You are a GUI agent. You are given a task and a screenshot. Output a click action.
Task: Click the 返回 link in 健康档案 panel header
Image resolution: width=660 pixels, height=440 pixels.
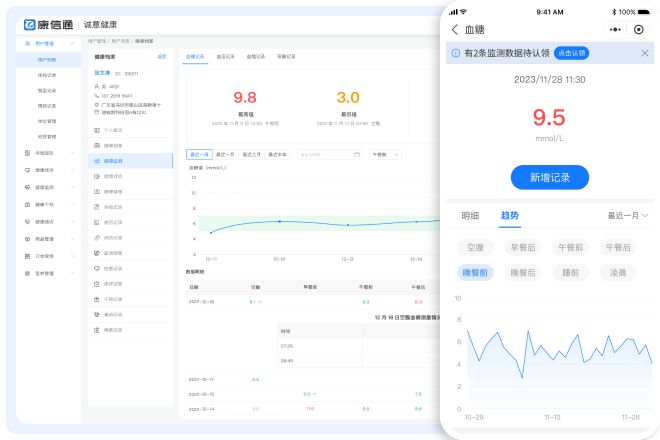(162, 56)
